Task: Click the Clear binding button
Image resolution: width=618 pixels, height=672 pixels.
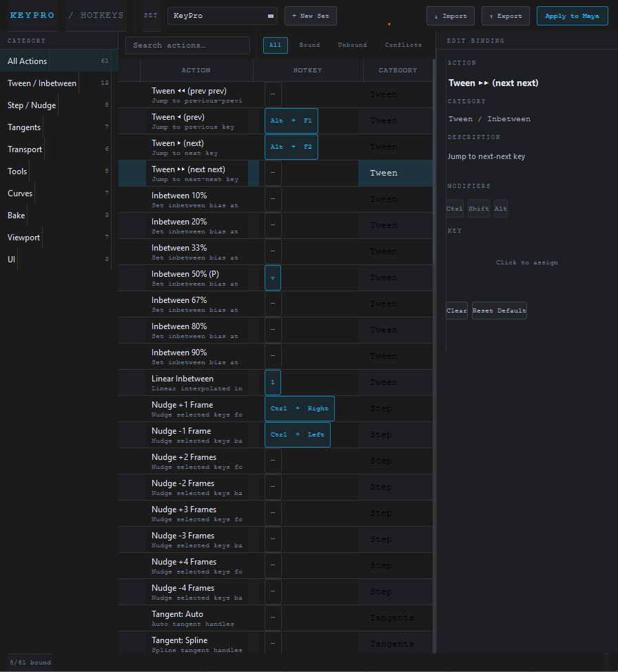Action: [x=457, y=311]
